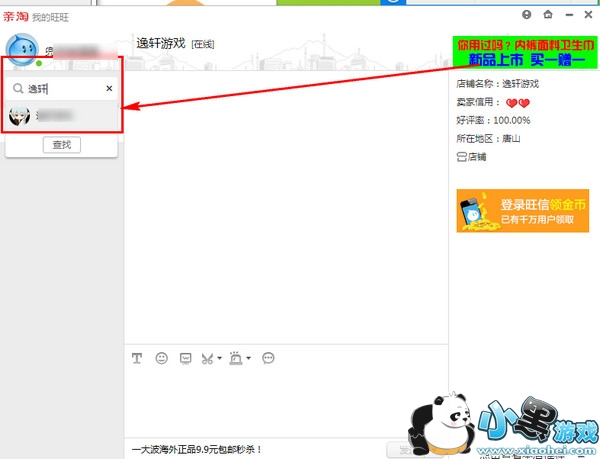Click the [在线] online status label
The height and width of the screenshot is (459, 600).
point(202,44)
